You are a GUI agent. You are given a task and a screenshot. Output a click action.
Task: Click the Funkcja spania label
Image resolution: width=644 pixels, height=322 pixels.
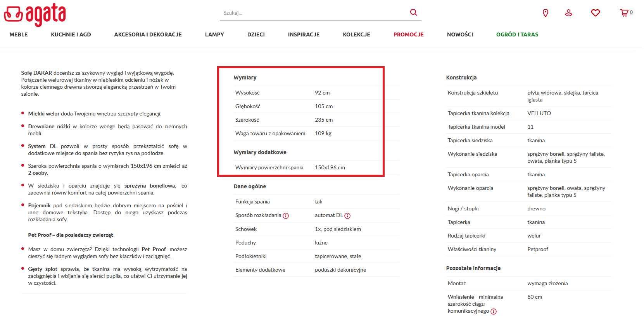click(x=252, y=201)
